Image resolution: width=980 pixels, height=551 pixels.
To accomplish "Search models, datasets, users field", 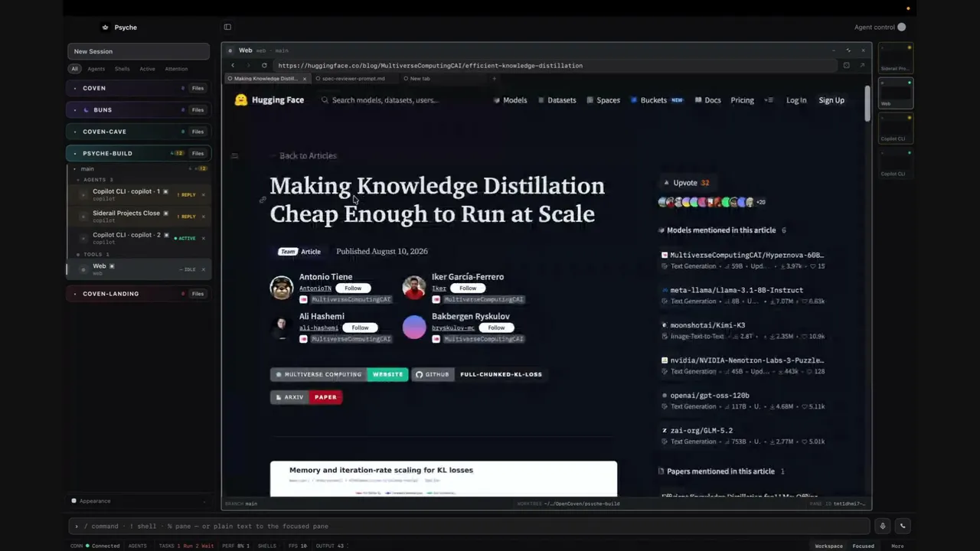I will click(x=384, y=100).
